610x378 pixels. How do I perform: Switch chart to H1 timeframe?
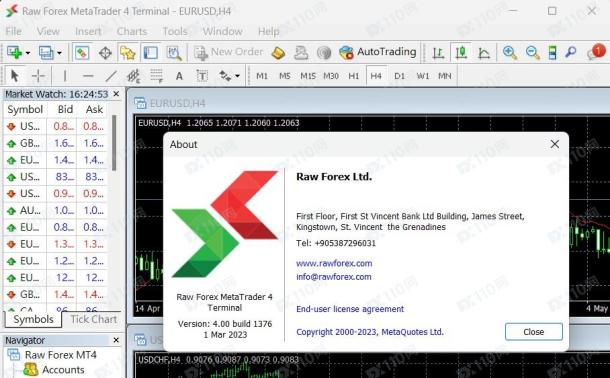click(354, 76)
